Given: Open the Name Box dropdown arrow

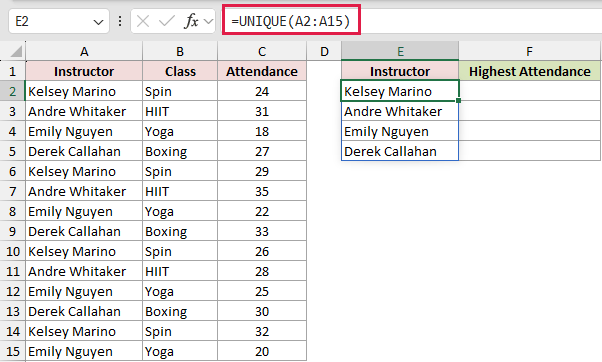Looking at the screenshot, I should pyautogui.click(x=98, y=22).
